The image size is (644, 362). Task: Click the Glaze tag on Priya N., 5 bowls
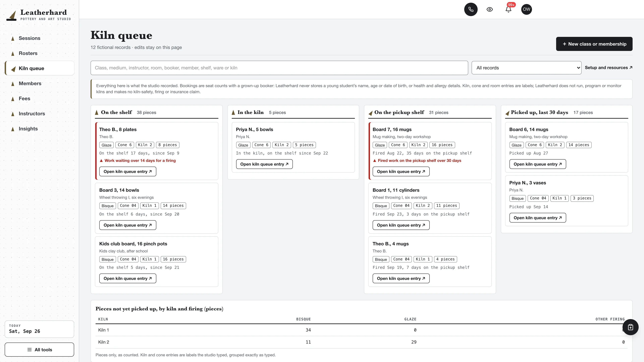click(243, 145)
